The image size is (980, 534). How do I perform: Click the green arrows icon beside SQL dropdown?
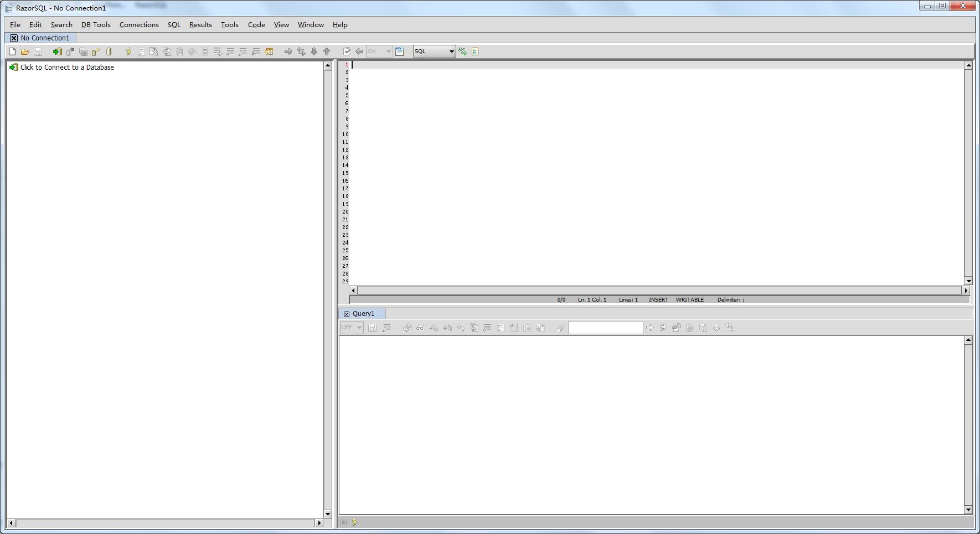click(x=462, y=51)
